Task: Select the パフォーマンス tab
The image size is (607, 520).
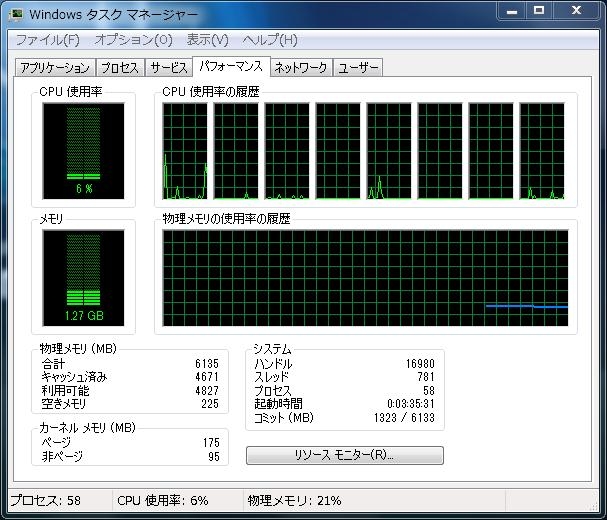Action: (x=231, y=67)
